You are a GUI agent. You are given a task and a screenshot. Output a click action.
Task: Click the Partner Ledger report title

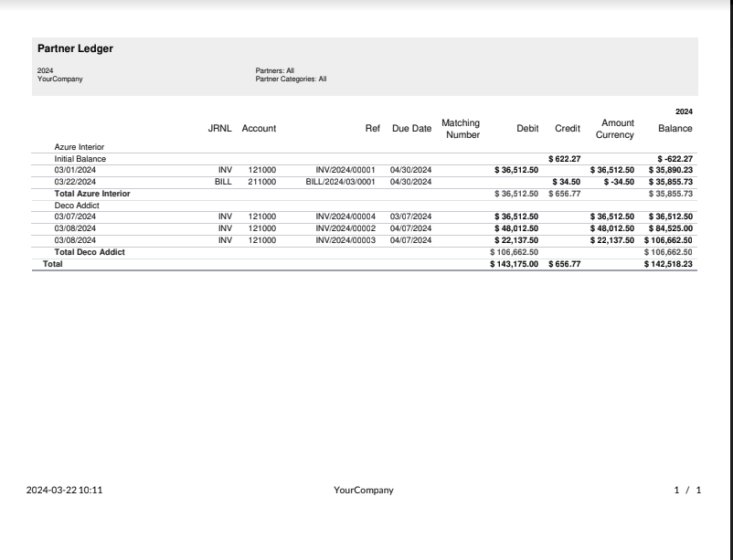75,48
